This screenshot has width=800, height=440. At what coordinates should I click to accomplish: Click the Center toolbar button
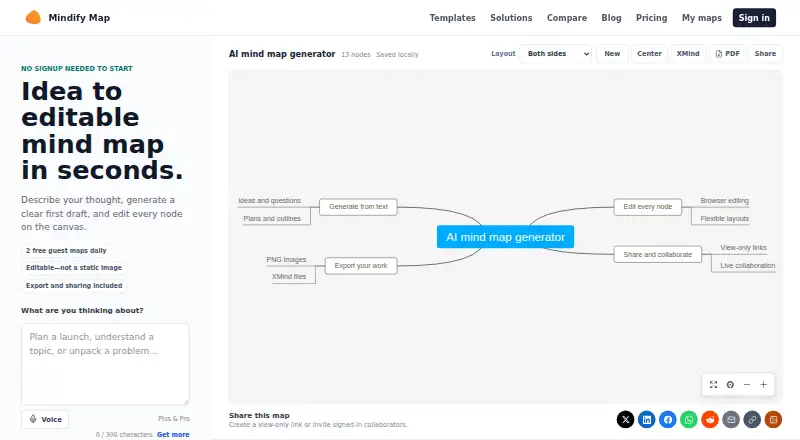point(649,54)
